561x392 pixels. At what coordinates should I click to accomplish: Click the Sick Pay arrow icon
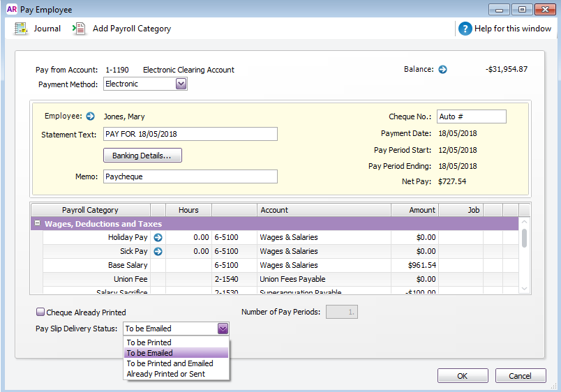pyautogui.click(x=158, y=251)
